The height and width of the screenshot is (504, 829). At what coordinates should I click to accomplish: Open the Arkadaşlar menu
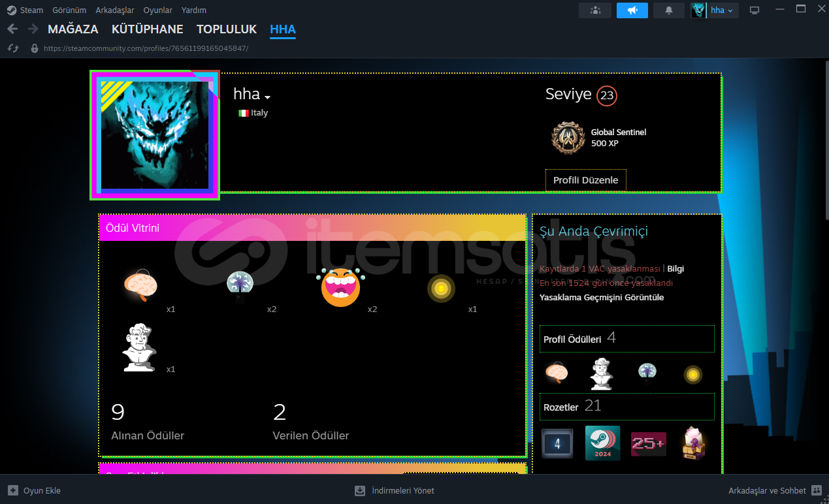click(x=115, y=10)
